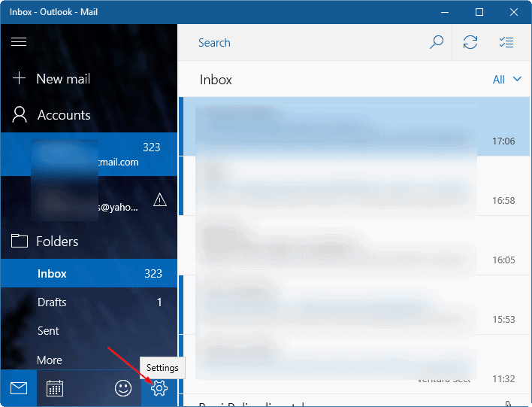This screenshot has width=532, height=407.
Task: Expand the All filter dropdown
Action: coord(506,80)
